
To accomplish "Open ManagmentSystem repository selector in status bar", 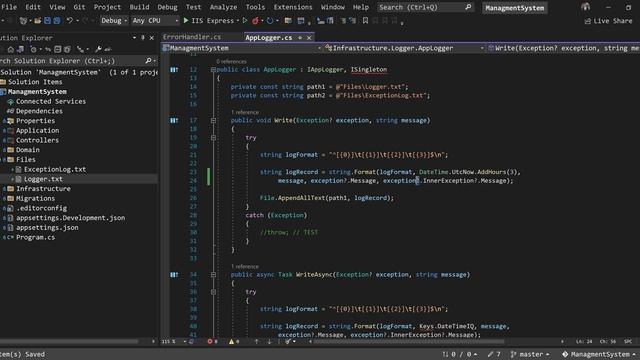I will [599, 354].
